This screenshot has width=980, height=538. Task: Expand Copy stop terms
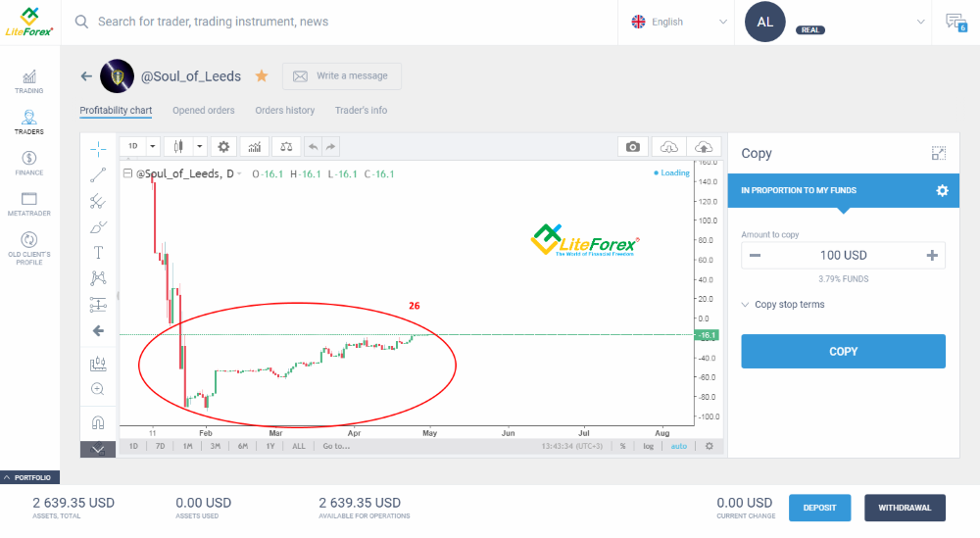[x=783, y=305]
